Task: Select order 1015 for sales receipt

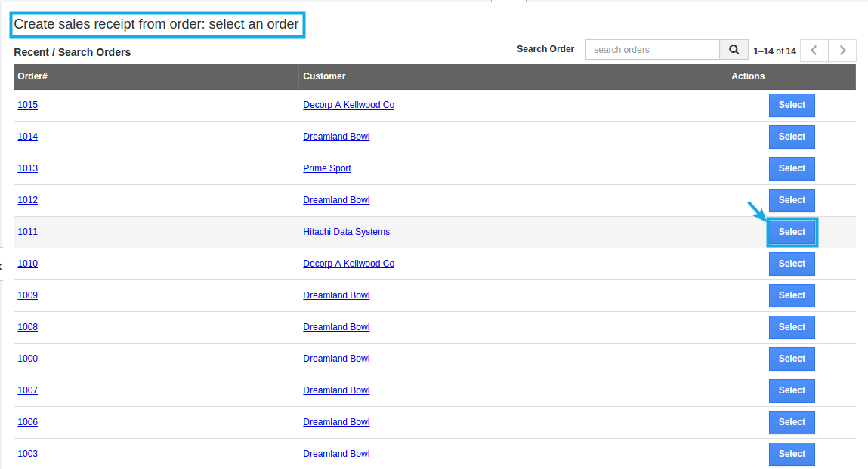Action: (792, 105)
